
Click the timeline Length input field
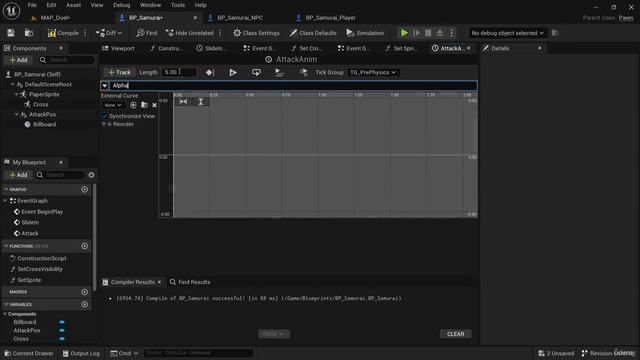[179, 72]
